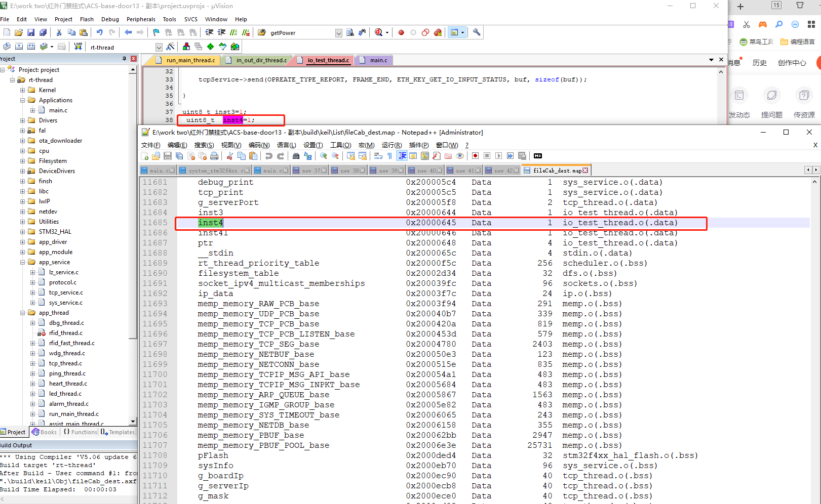Viewport: 821px width, 504px height.
Task: Open Manage Project Items colored blocks icon
Action: [x=186, y=47]
